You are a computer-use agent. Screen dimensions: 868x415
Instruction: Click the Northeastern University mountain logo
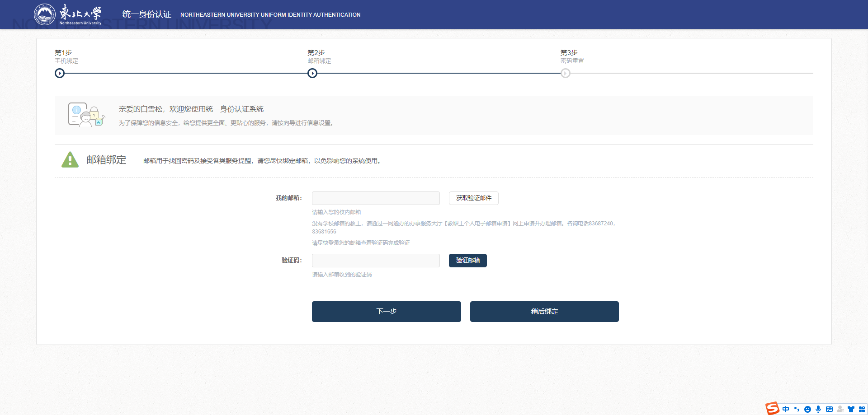coord(44,14)
